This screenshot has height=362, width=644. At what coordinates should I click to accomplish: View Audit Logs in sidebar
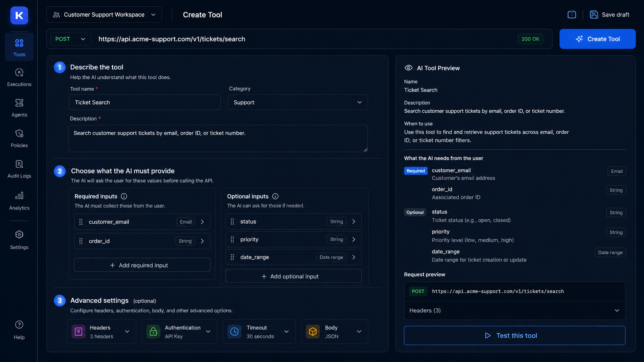point(19,169)
